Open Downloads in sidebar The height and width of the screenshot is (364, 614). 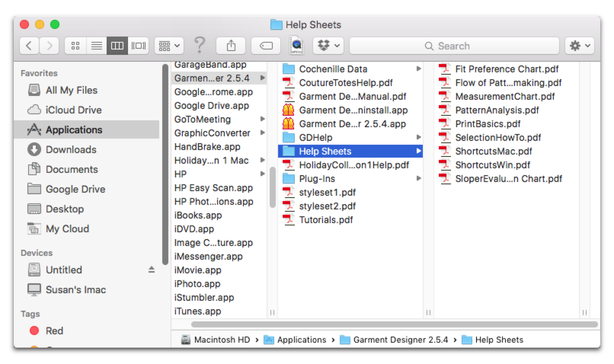(x=86, y=150)
